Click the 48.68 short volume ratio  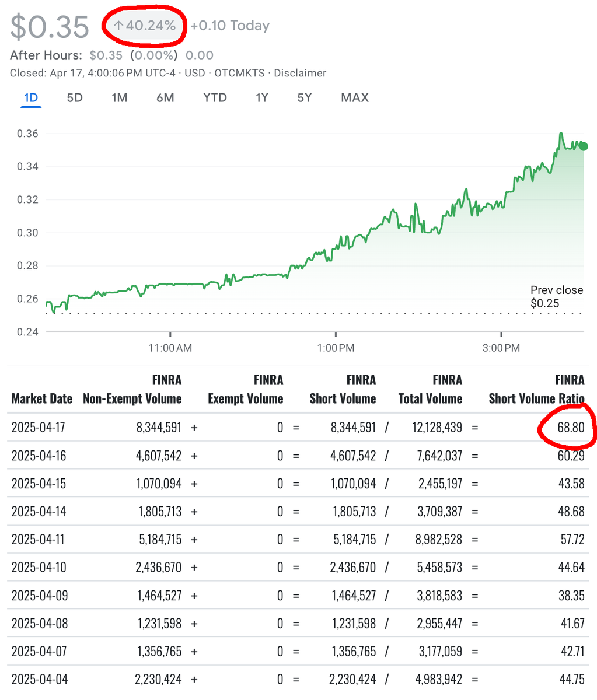click(571, 512)
